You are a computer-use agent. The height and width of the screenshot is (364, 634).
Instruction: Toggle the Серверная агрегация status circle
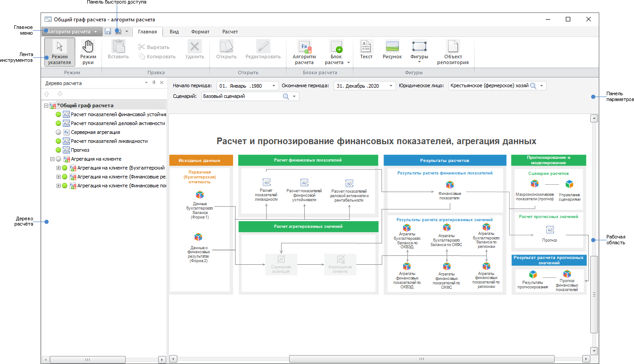click(x=57, y=132)
